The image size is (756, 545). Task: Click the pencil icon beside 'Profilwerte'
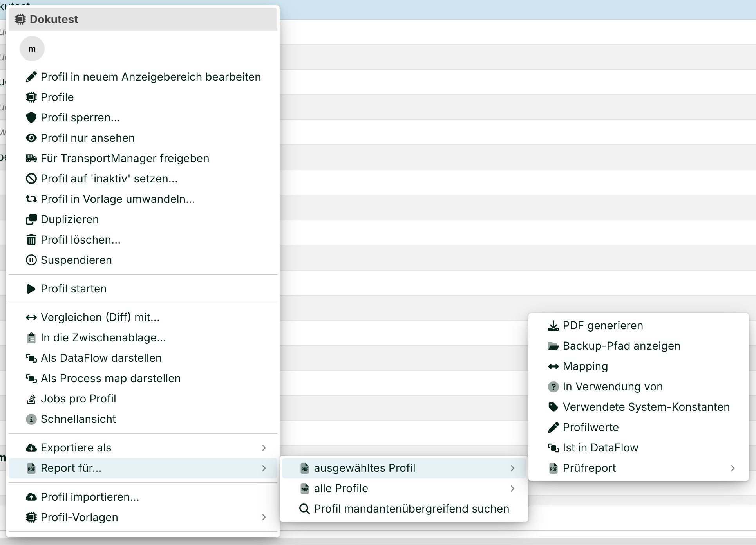tap(553, 428)
